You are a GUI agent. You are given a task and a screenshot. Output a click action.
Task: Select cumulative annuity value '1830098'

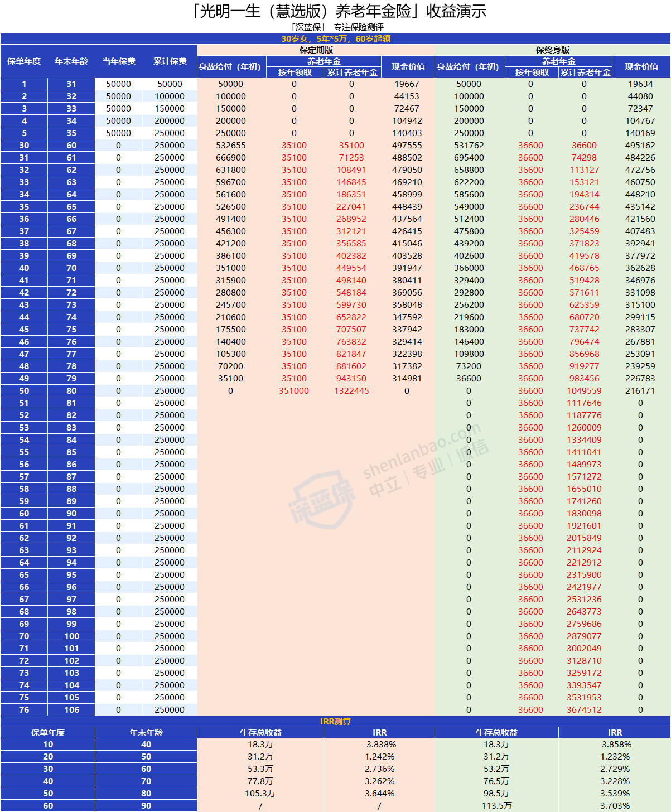(584, 514)
